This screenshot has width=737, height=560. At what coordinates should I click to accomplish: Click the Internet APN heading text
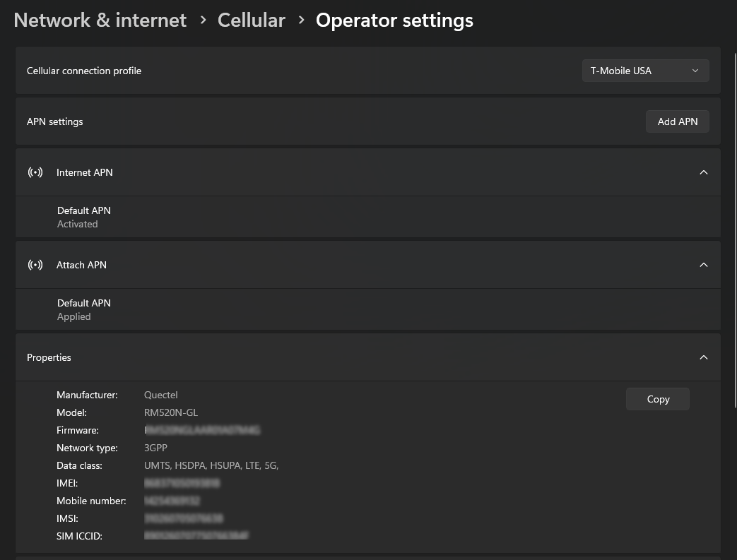(x=85, y=172)
